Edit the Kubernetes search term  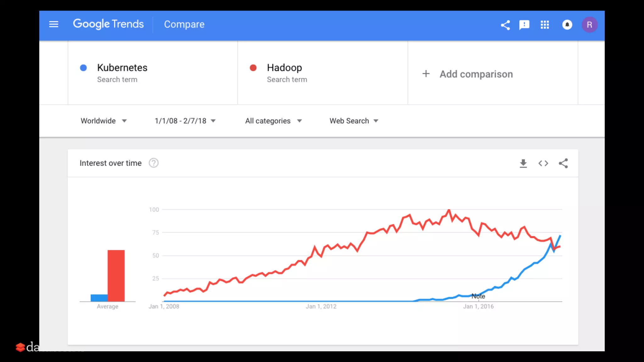pos(122,68)
